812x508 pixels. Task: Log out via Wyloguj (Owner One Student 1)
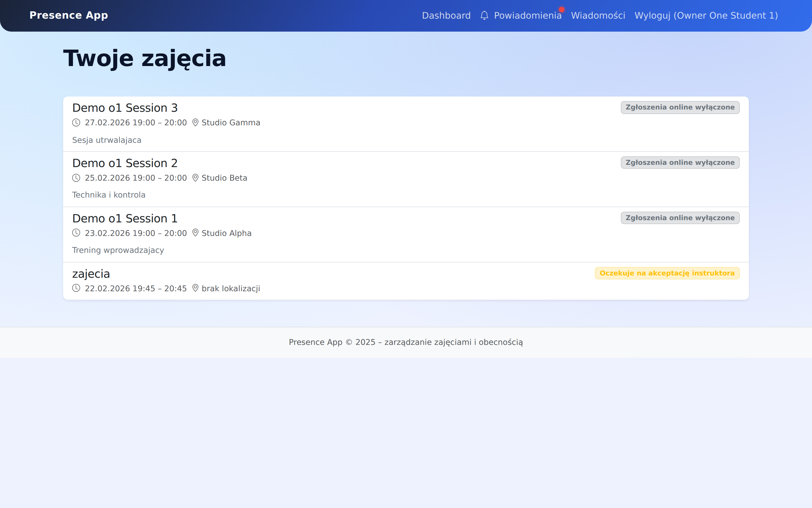[x=706, y=16]
